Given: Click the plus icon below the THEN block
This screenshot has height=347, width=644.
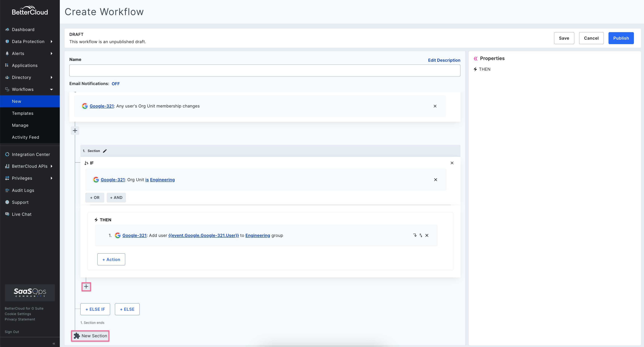Looking at the screenshot, I should tap(86, 286).
